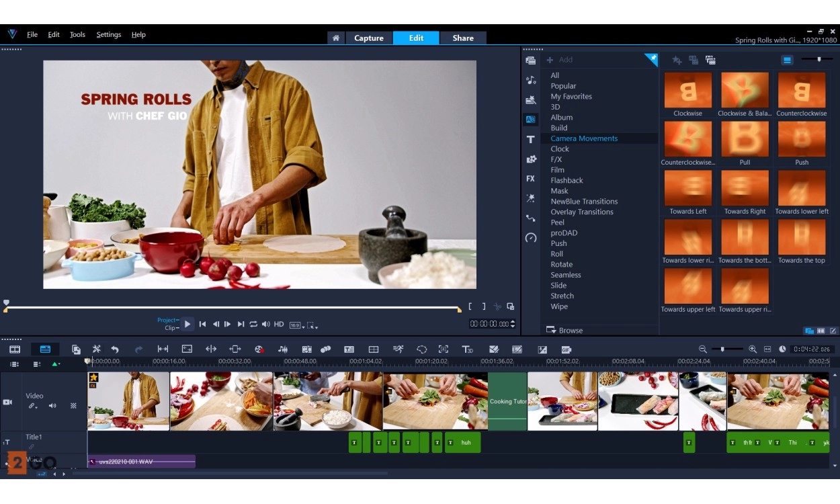Click the Add folder button
Image resolution: width=840 pixels, height=504 pixels.
tap(559, 60)
